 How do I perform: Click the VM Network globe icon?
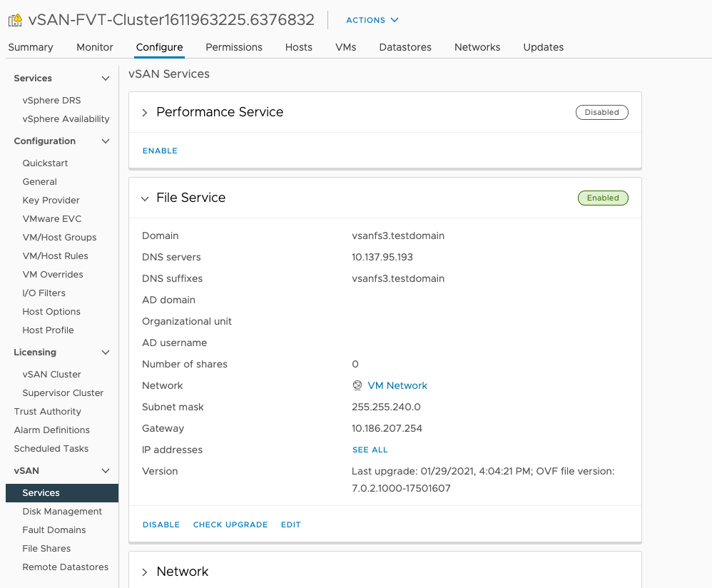coord(357,385)
